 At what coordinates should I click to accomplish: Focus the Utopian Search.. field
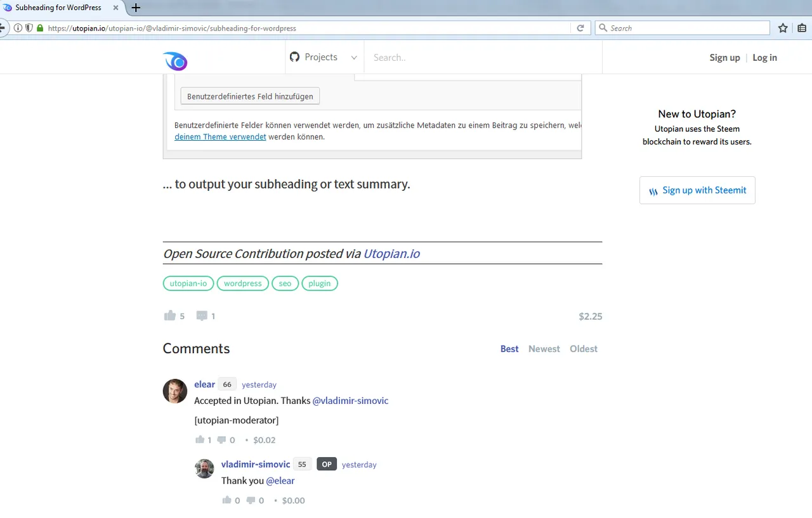pos(483,58)
